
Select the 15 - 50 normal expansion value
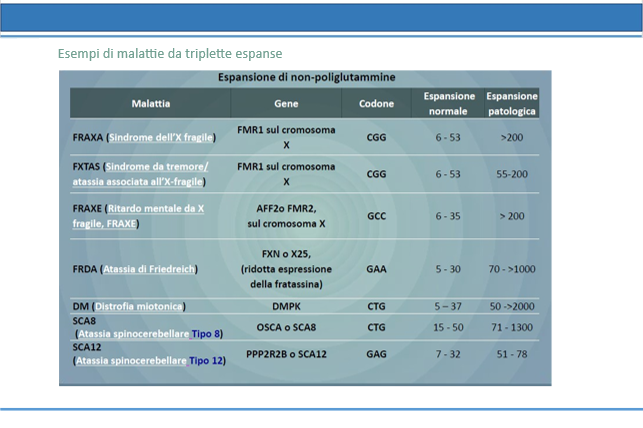pyautogui.click(x=448, y=328)
